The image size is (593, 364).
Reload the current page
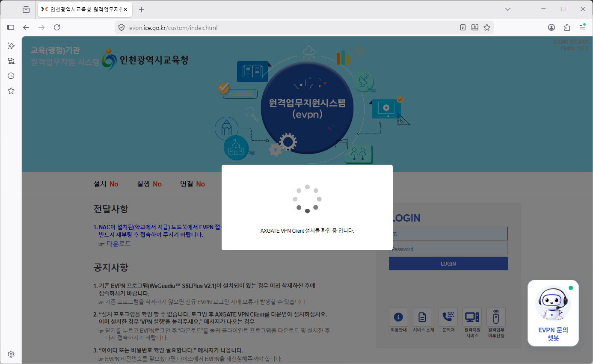click(x=57, y=27)
